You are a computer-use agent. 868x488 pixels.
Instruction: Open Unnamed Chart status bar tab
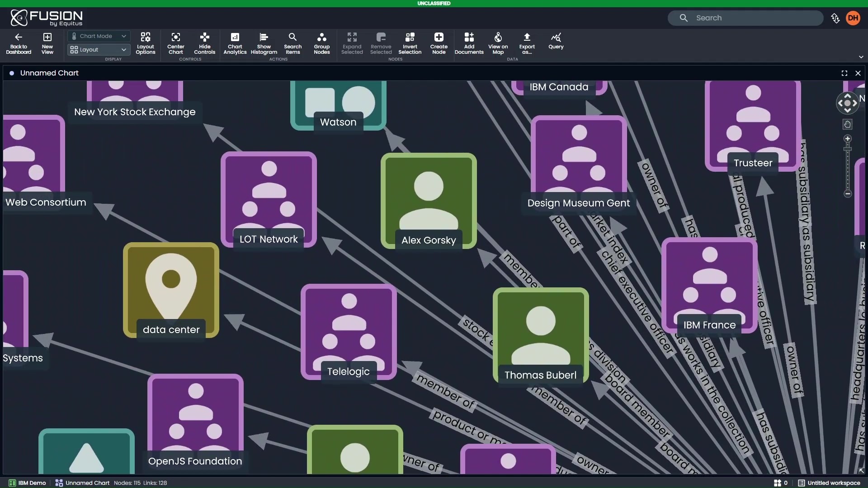pyautogui.click(x=83, y=483)
